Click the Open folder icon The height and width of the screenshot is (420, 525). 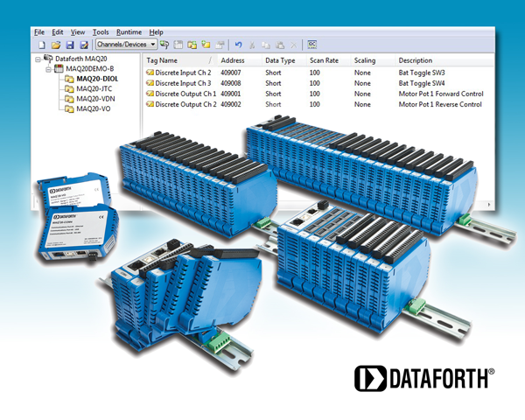tap(56, 45)
